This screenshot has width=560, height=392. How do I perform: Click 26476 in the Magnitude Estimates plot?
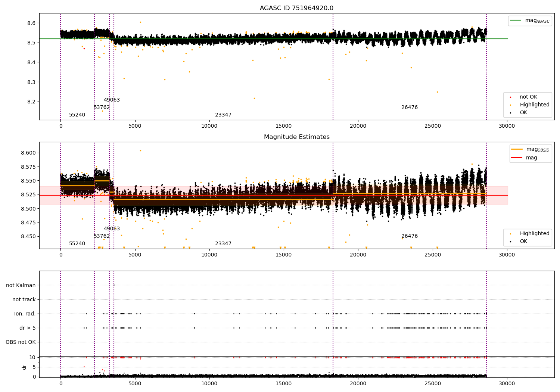[410, 236]
